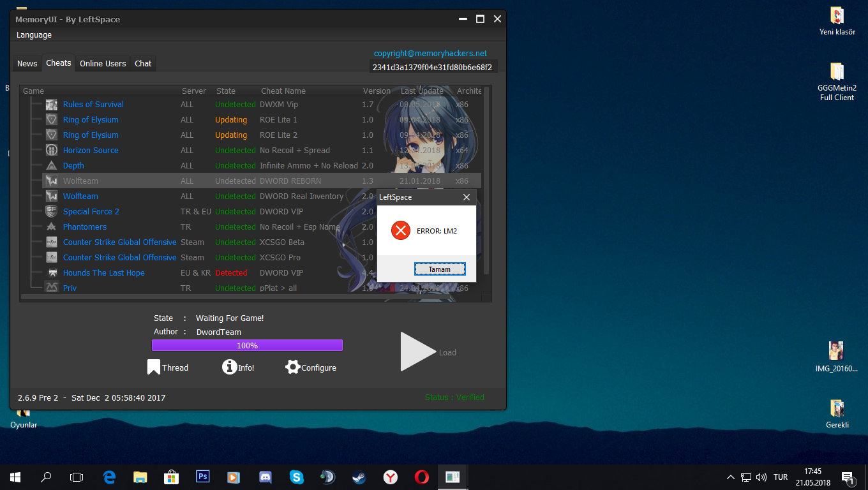Open the IMG_20160 desktop image file
868x490 pixels.
[837, 357]
